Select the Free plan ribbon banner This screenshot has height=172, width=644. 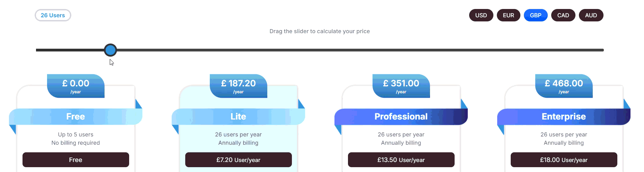(75, 117)
